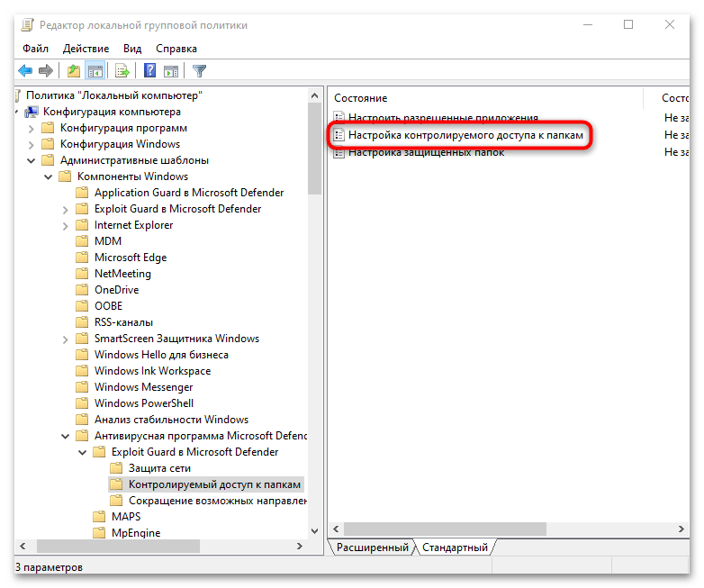Collapse the Антивирусная программа Microsoft Defender node
This screenshot has width=704, height=588.
click(x=65, y=436)
